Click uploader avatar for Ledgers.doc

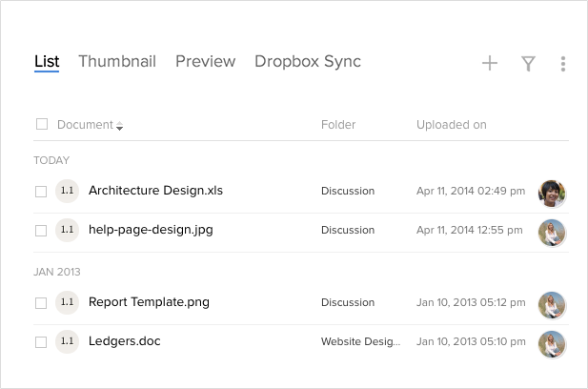[x=552, y=342]
